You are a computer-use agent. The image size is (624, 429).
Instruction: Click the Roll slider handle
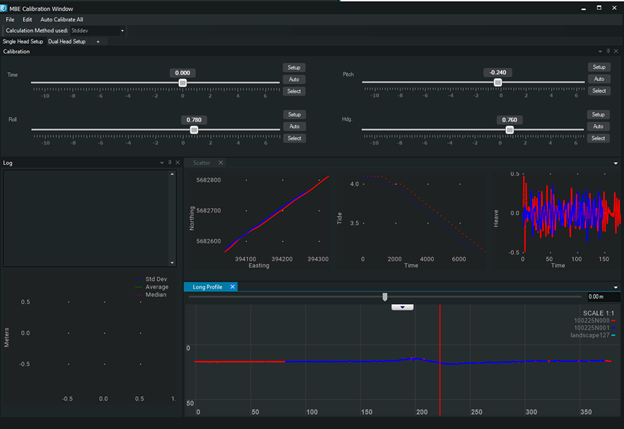194,130
